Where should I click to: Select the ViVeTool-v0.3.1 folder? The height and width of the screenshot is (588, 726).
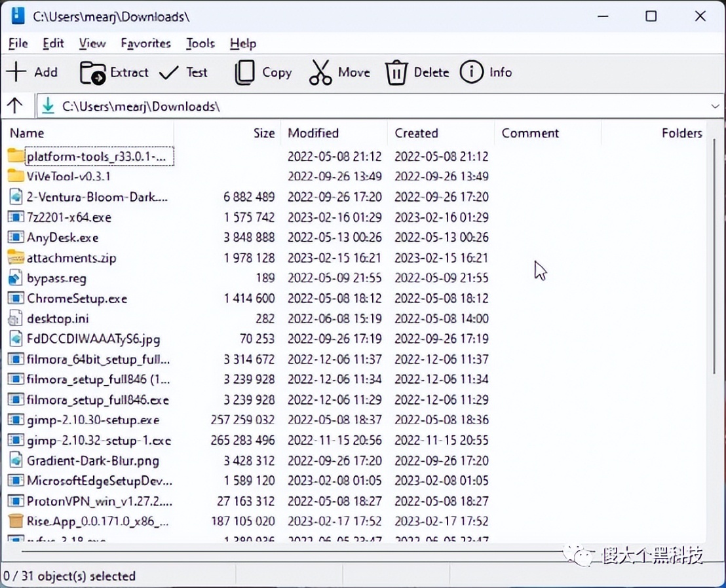point(68,176)
